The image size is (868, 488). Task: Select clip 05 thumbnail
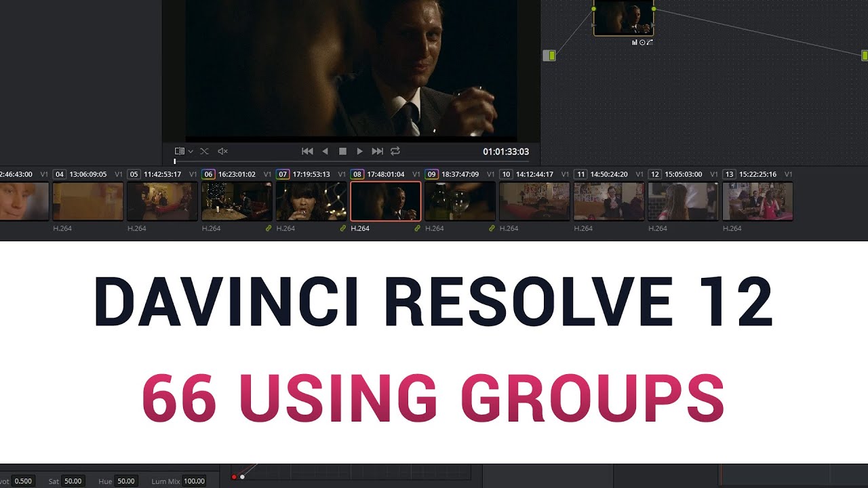tap(163, 201)
